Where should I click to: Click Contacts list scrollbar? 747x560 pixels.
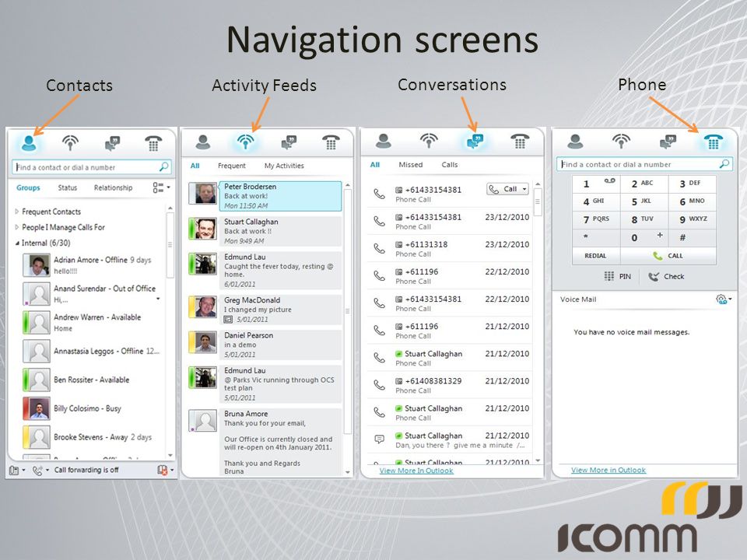170,245
